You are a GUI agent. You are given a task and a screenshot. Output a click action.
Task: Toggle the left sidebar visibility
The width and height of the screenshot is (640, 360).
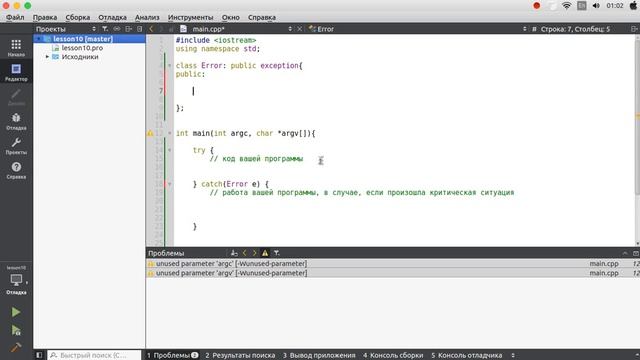pos(39,355)
